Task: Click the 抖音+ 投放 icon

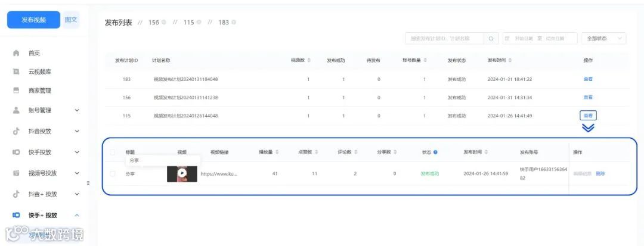Action: pos(16,194)
